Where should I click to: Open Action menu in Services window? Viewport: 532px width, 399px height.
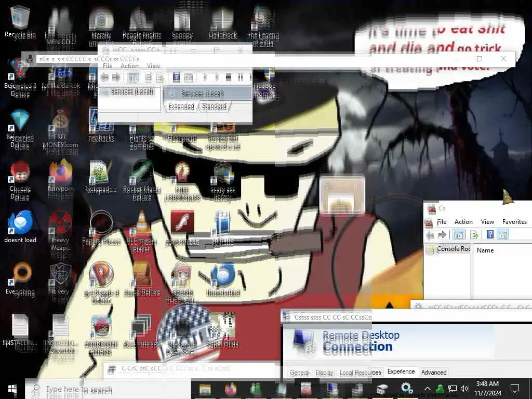(x=129, y=66)
